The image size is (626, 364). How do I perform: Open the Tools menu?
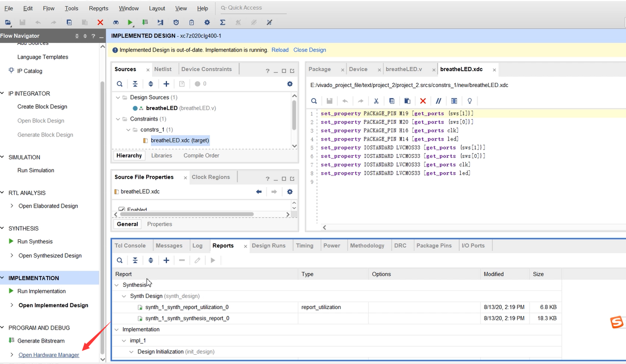(72, 8)
